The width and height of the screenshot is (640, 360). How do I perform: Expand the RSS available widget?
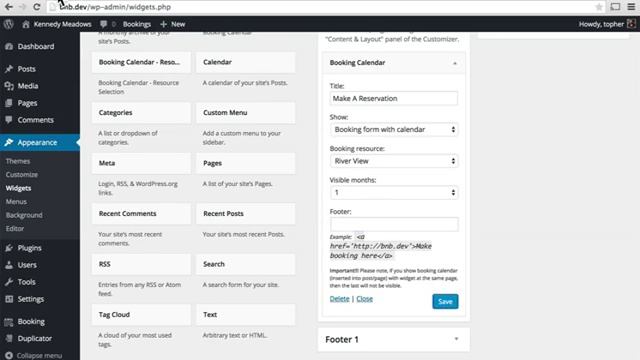141,264
